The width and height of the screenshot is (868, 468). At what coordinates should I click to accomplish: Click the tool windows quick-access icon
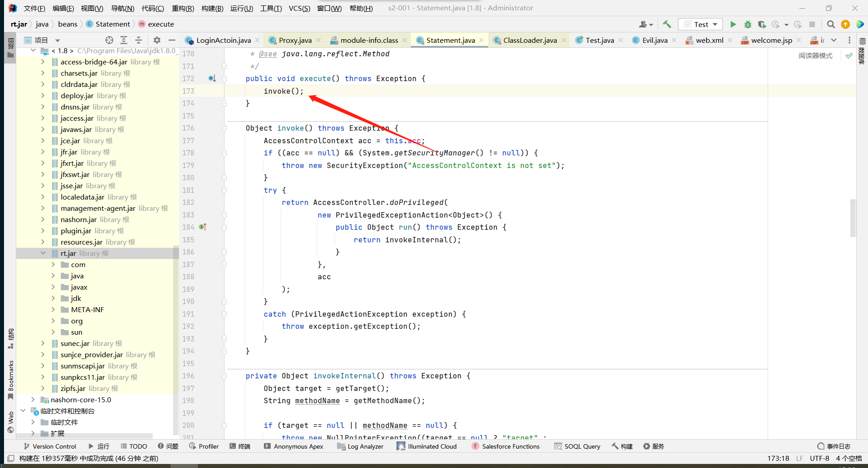pos(11,459)
